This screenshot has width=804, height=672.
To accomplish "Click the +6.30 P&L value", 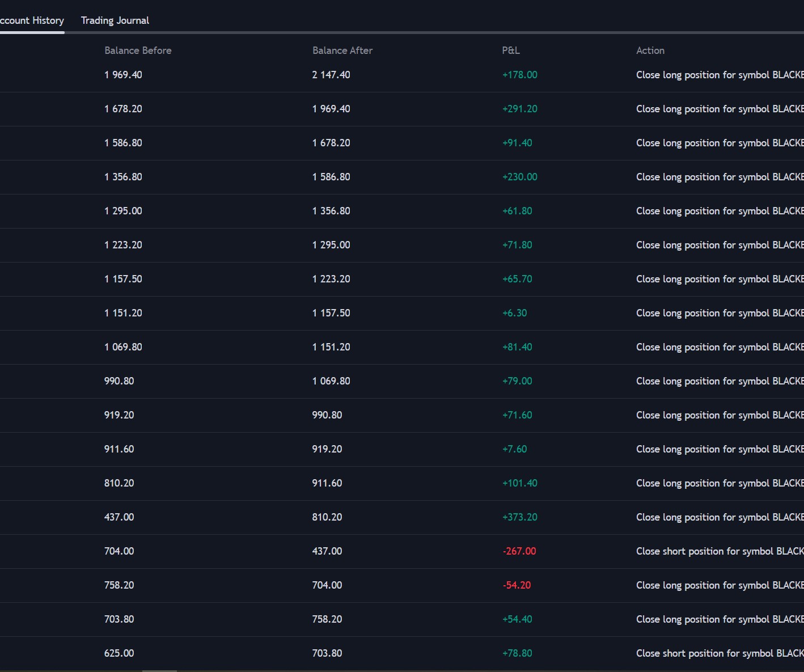I will tap(514, 313).
